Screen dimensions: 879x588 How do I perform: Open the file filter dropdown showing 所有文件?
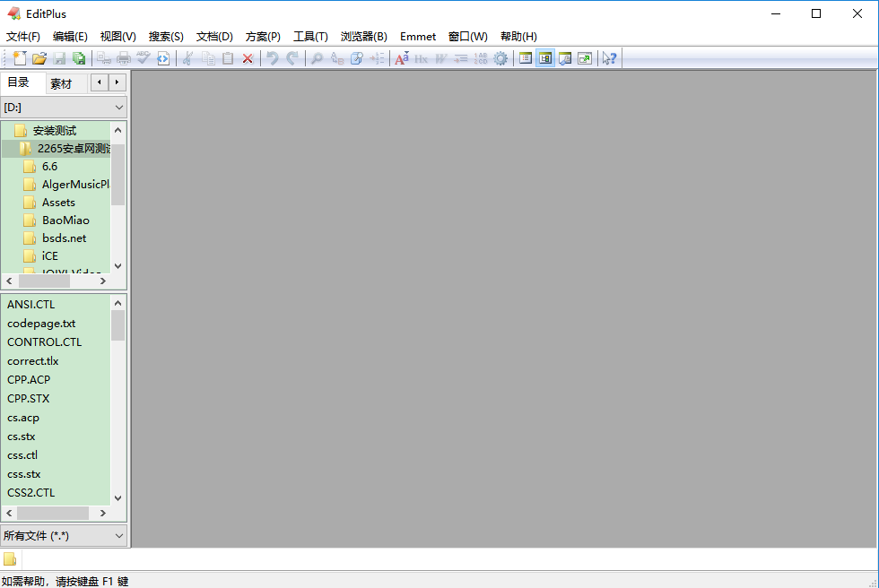[x=119, y=535]
